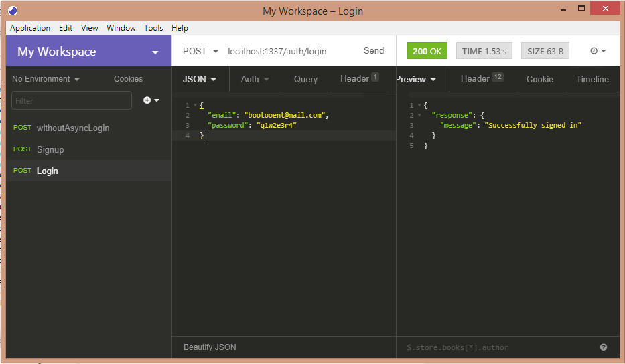Collapse the JSON code fold arrow in request
Image resolution: width=625 pixels, height=364 pixels.
click(x=195, y=106)
